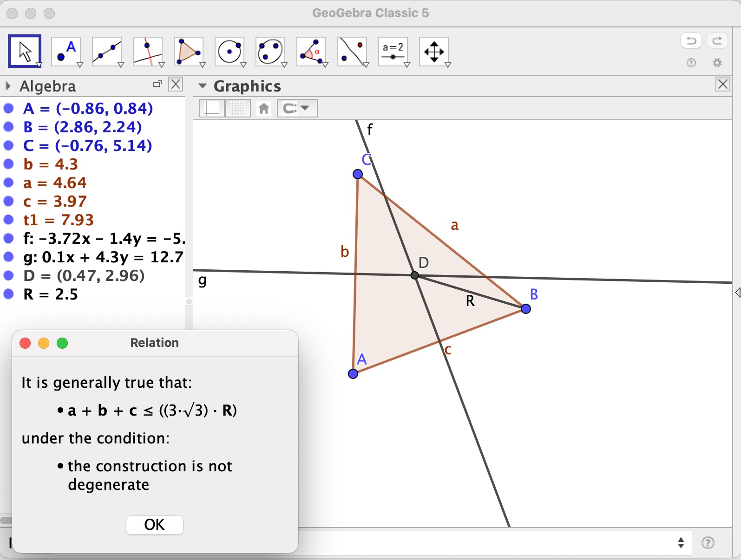Close the Graphics view
Viewport: 741px width, 560px height.
(723, 84)
